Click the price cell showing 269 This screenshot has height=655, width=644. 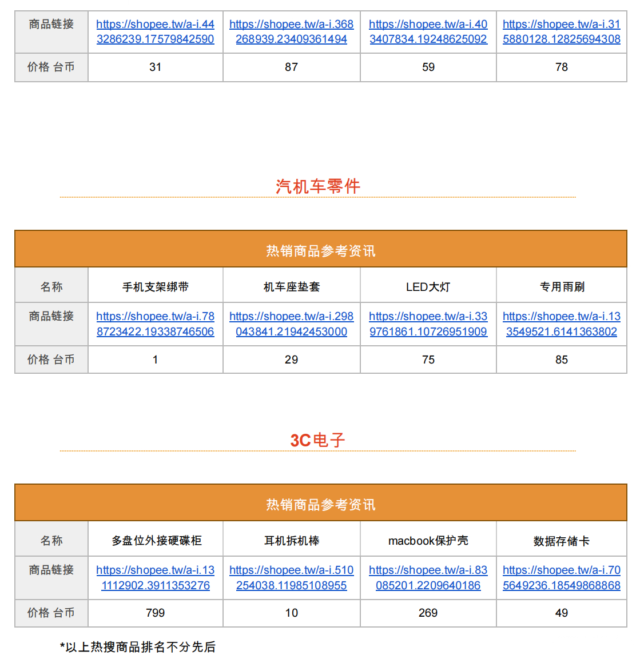(427, 613)
